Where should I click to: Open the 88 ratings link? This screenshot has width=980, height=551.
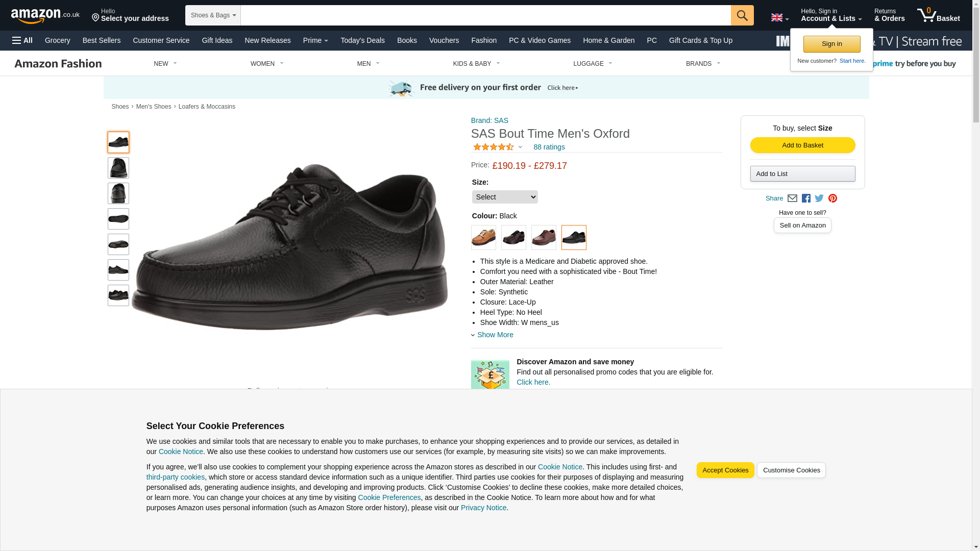click(549, 147)
